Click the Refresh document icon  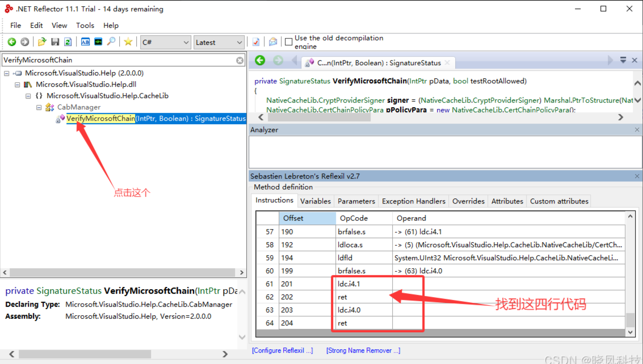pyautogui.click(x=68, y=42)
